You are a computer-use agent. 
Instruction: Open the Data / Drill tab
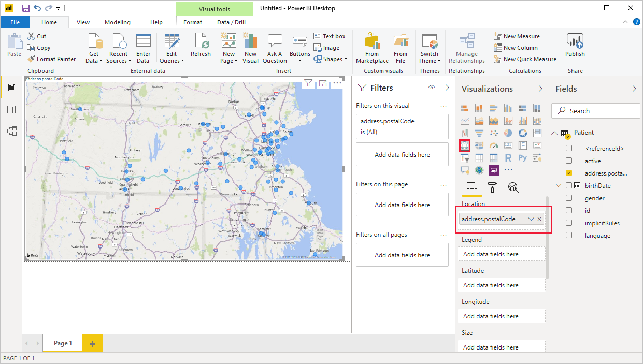tap(231, 22)
